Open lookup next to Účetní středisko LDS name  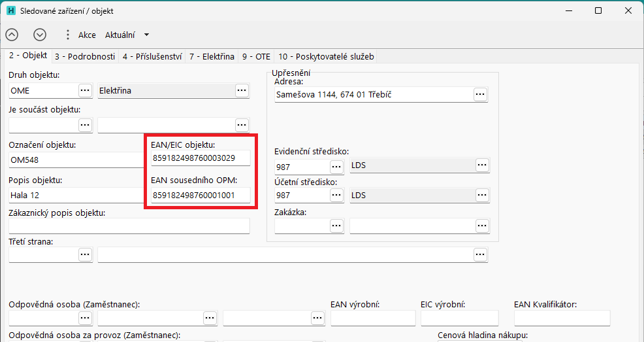click(482, 196)
